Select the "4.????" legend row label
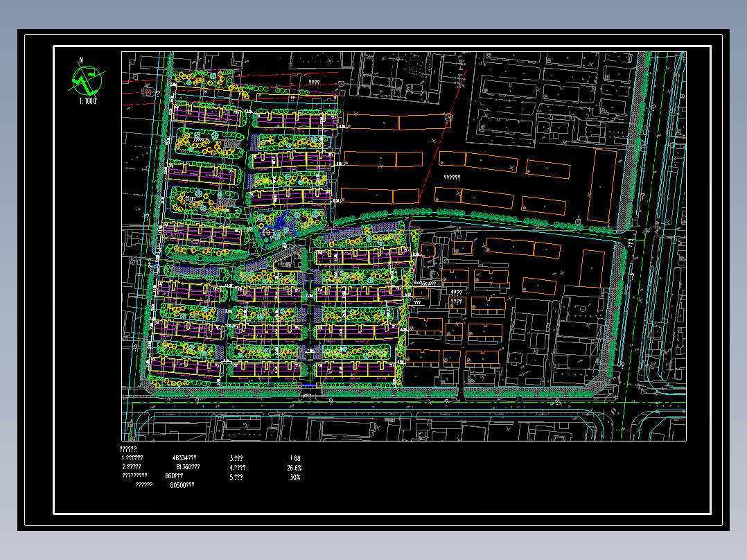The image size is (747, 560). click(x=238, y=468)
